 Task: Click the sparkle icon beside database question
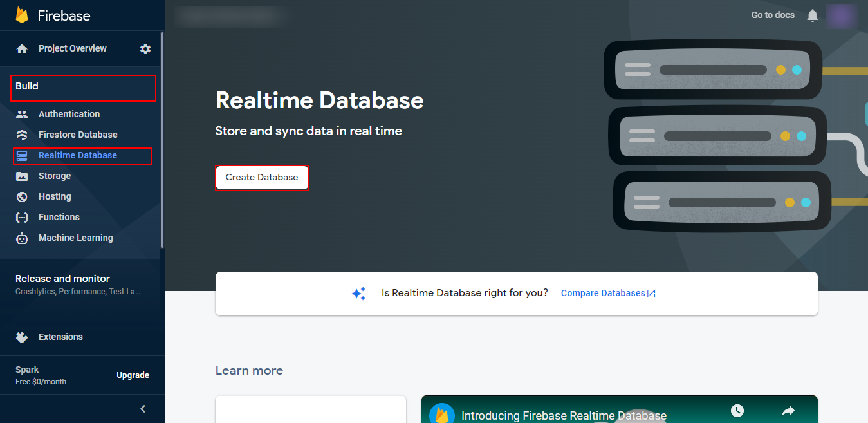tap(359, 294)
